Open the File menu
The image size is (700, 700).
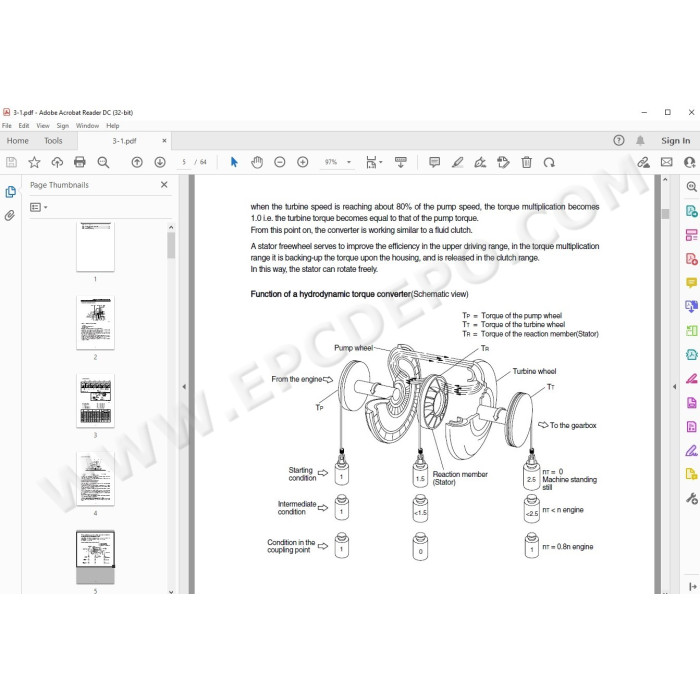click(7, 126)
